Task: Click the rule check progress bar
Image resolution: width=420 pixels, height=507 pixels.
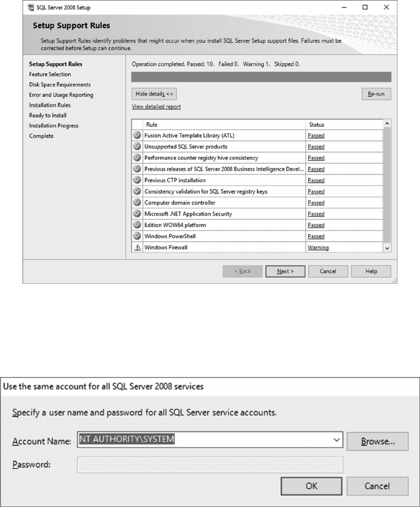Action: [261, 77]
